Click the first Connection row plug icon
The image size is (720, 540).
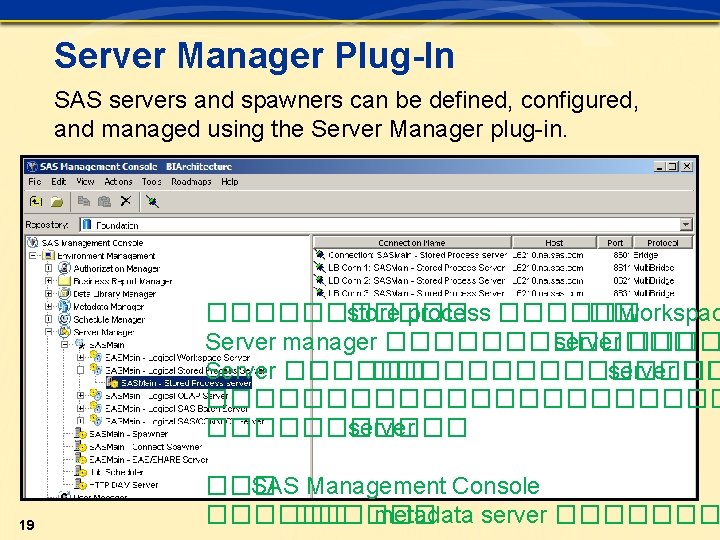coord(320,254)
